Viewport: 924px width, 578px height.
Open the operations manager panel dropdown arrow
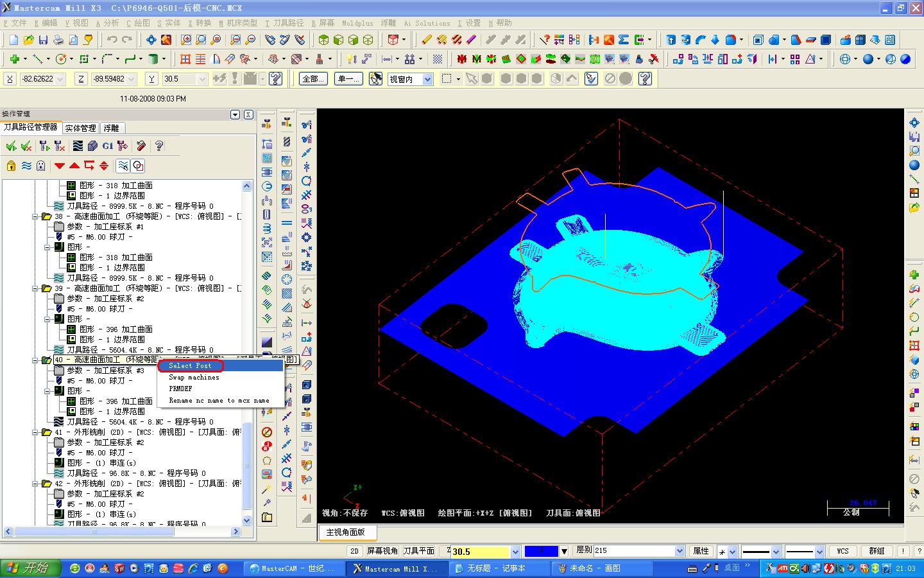[235, 114]
